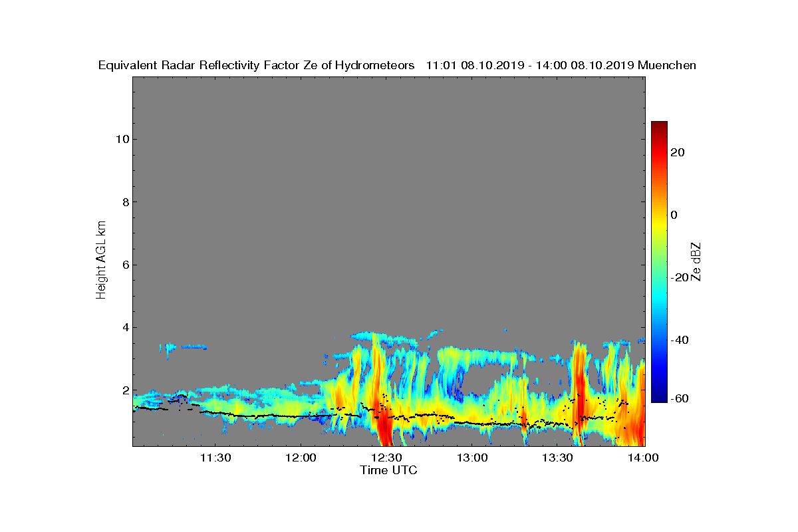Click the time axis label '12:30'

pos(386,458)
